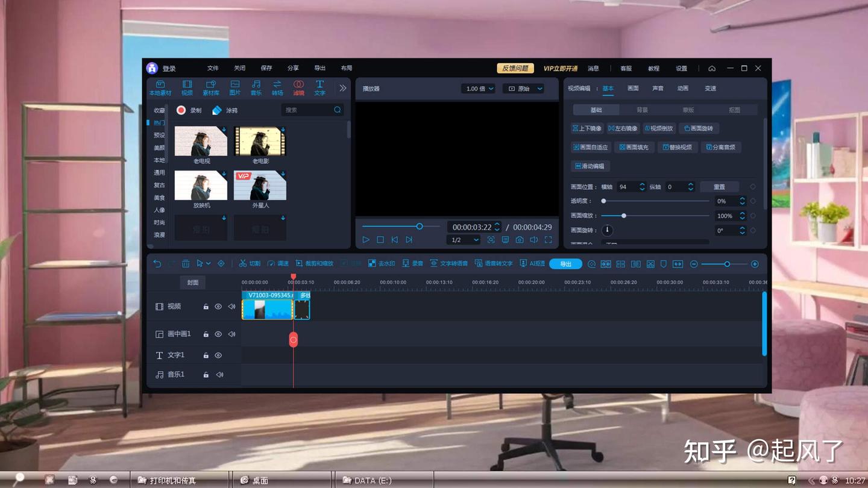This screenshot has width=868, height=488.
Task: Go to the home screen icon
Action: tap(712, 69)
